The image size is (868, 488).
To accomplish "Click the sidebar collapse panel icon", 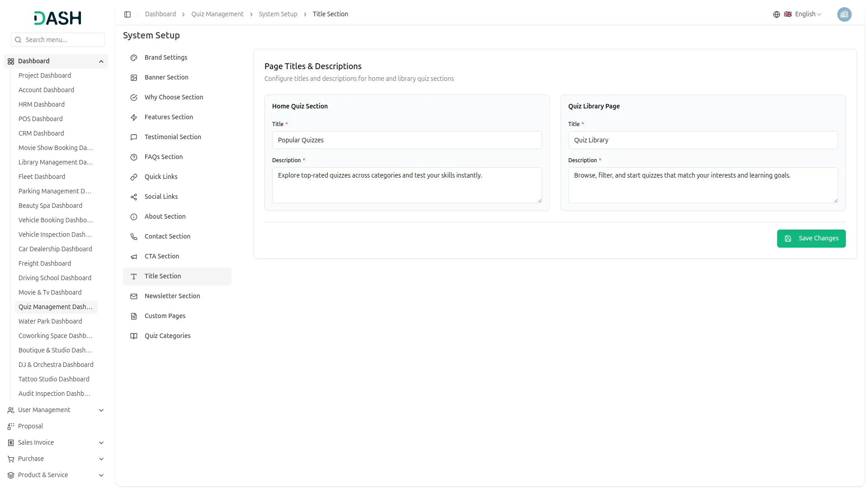I will [x=127, y=14].
